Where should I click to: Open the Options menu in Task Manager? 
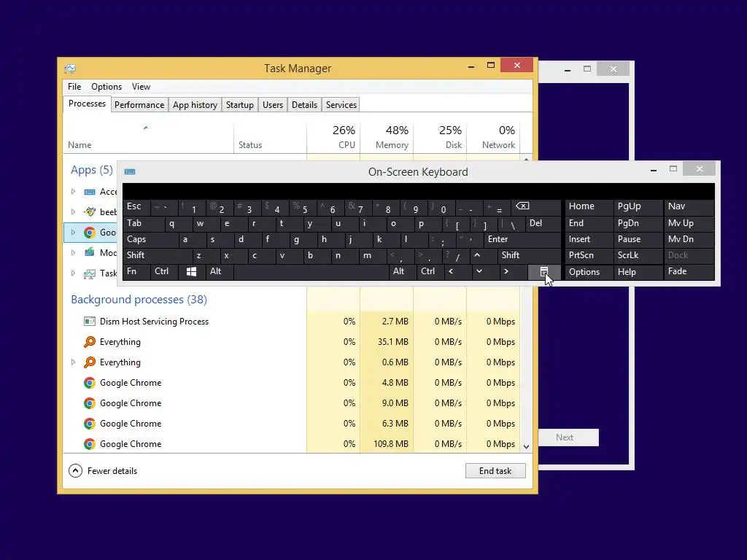tap(107, 87)
